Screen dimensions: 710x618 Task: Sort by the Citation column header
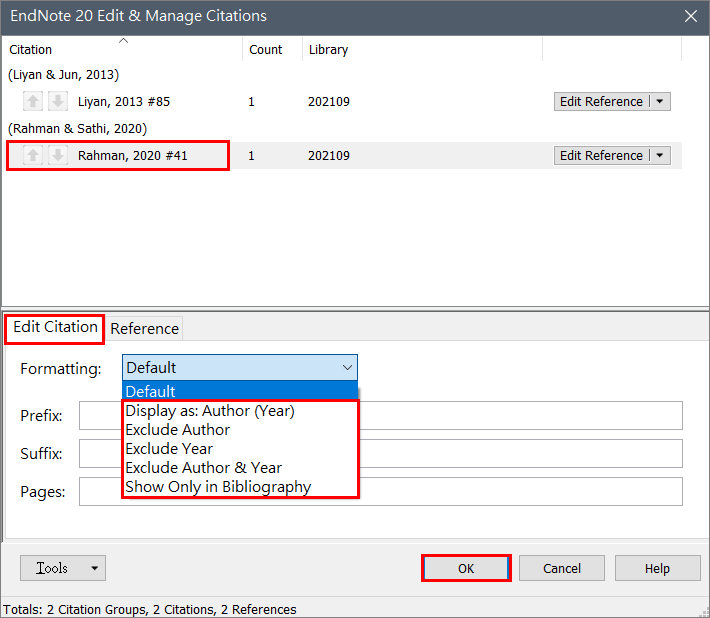[x=122, y=49]
